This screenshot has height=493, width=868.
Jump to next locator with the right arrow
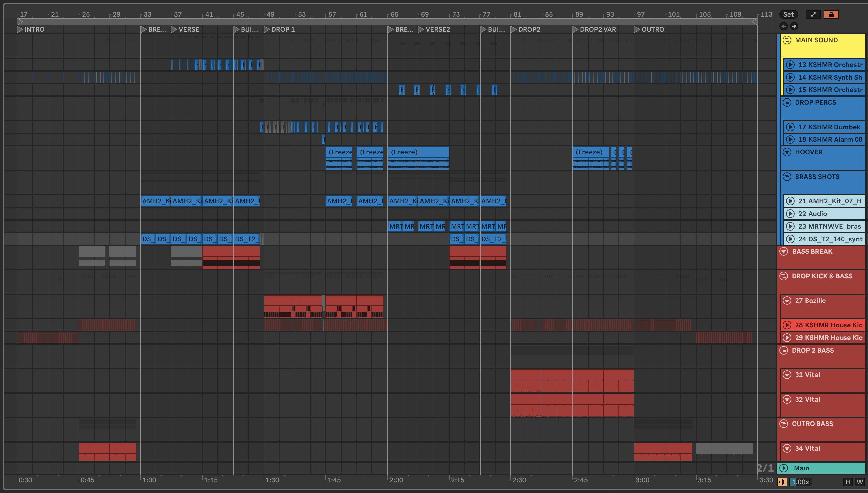794,26
